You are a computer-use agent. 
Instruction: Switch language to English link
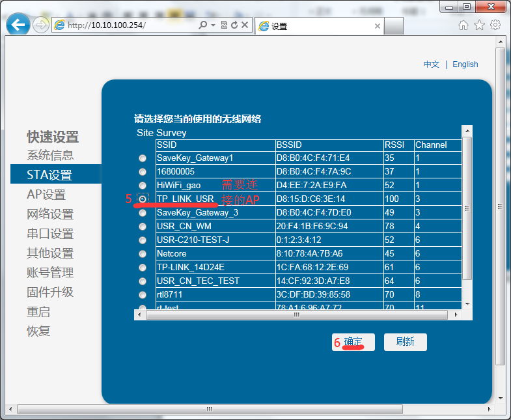tap(465, 64)
